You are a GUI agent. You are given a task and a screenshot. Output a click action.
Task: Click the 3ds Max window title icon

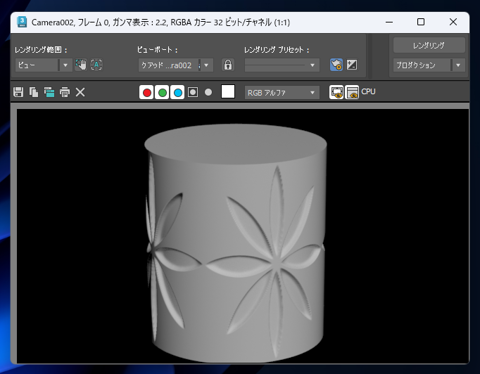[x=22, y=22]
